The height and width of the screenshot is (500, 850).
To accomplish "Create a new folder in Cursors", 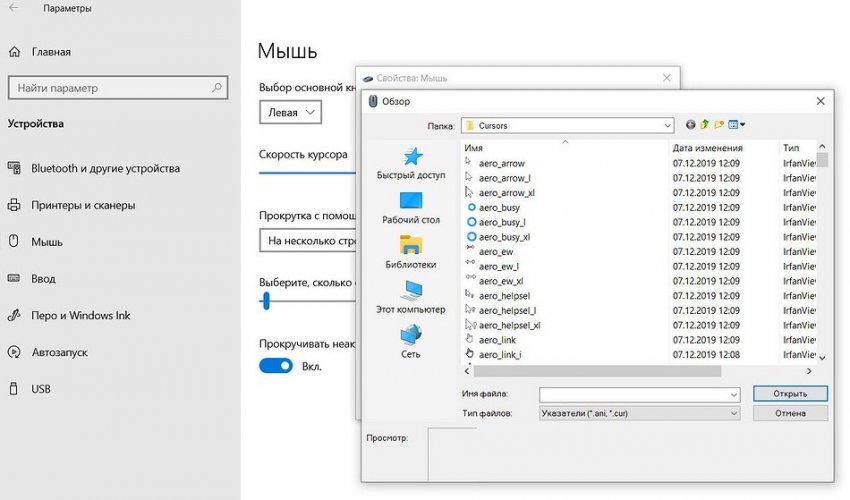I will pos(719,125).
